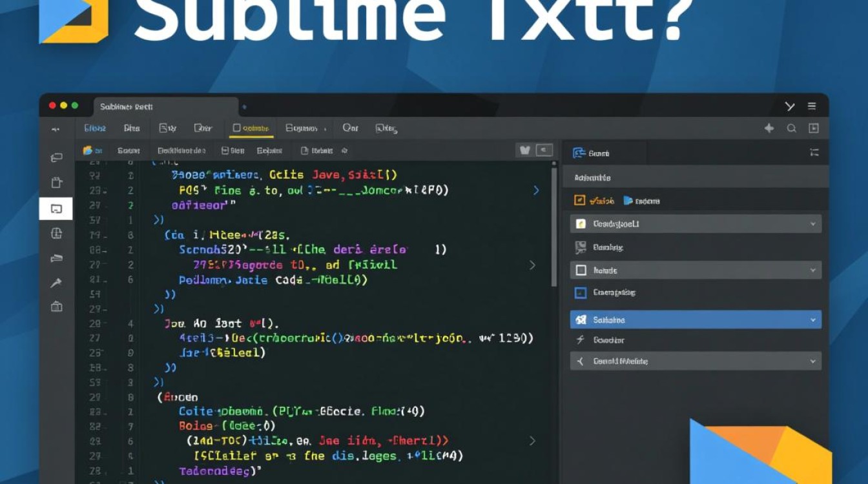Open the folder icon on the file tab
The height and width of the screenshot is (484, 868).
[x=88, y=150]
